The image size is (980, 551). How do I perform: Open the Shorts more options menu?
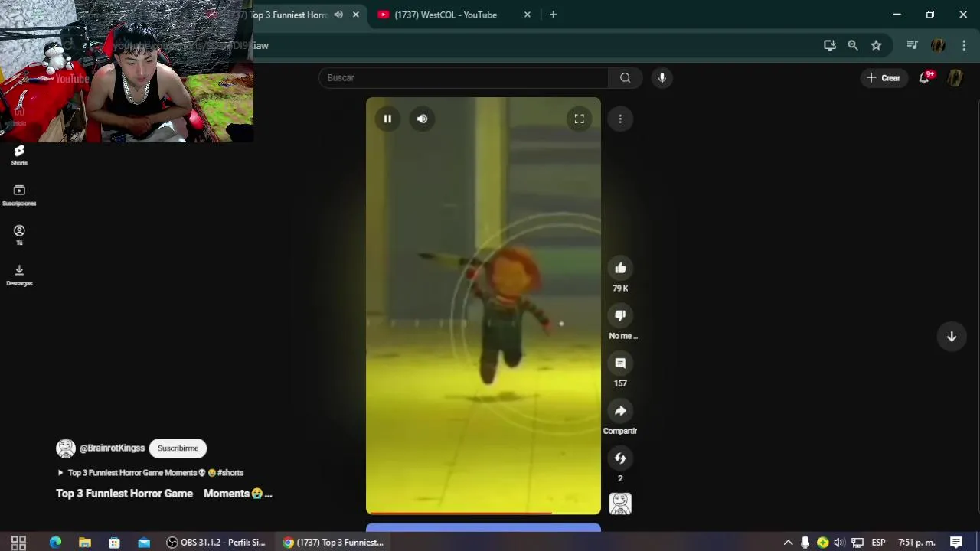pos(620,119)
